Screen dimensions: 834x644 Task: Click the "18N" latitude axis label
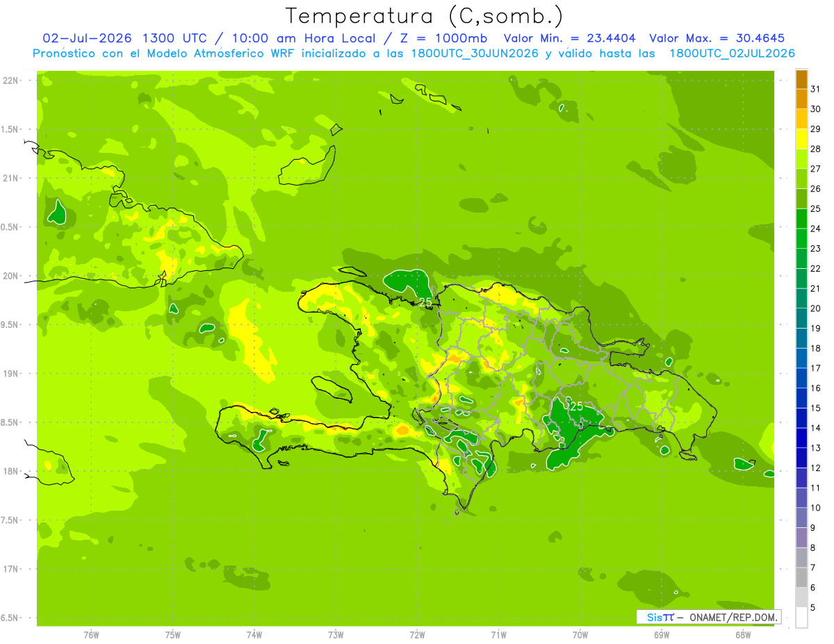click(10, 472)
